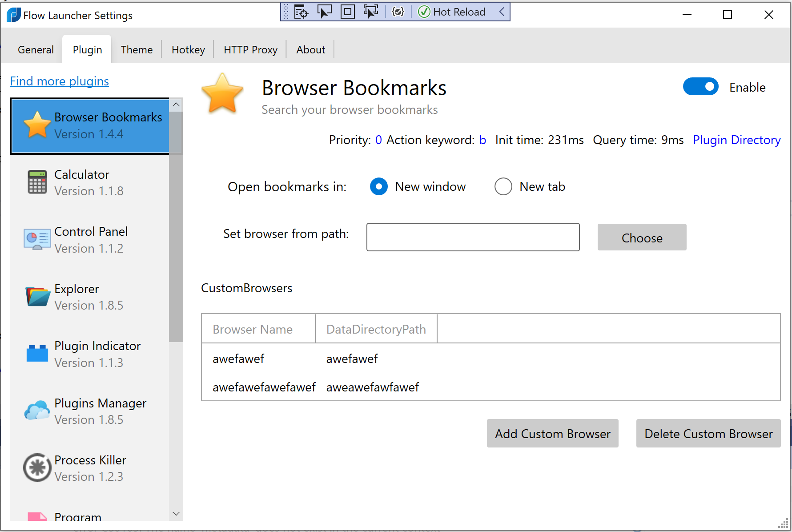Click the large Browser Bookmarks star icon
The image size is (792, 532).
point(222,93)
